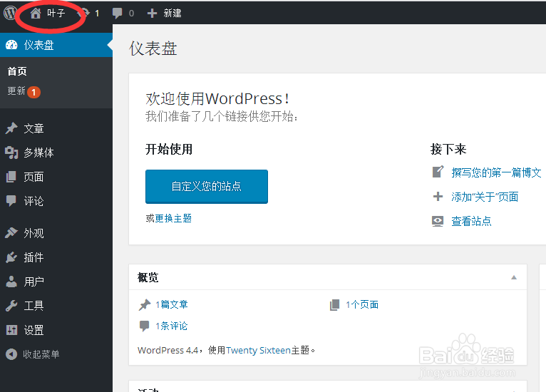Click the 页面 pages icon in sidebar

(11, 177)
